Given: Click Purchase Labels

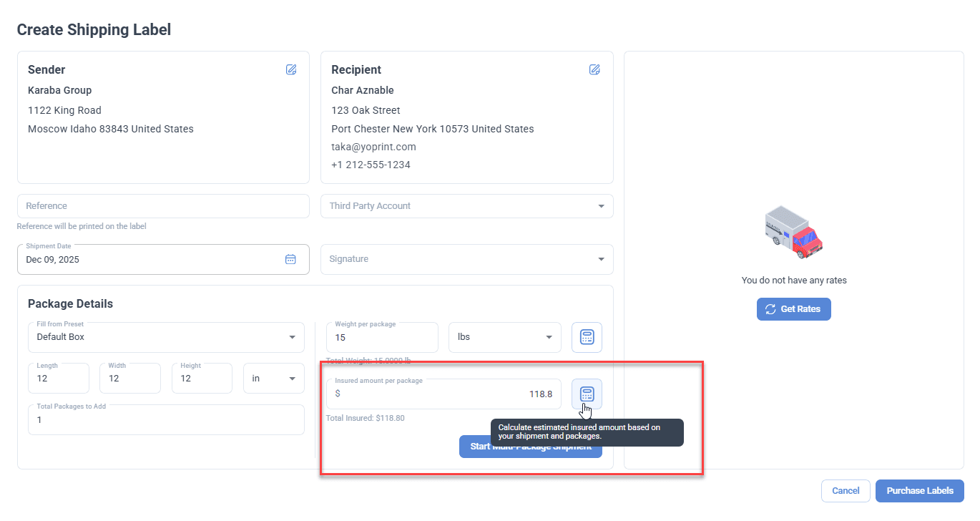Looking at the screenshot, I should pyautogui.click(x=919, y=491).
